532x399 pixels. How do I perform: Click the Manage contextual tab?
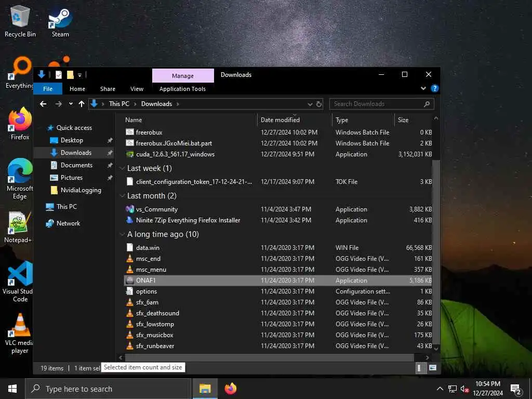point(183,76)
